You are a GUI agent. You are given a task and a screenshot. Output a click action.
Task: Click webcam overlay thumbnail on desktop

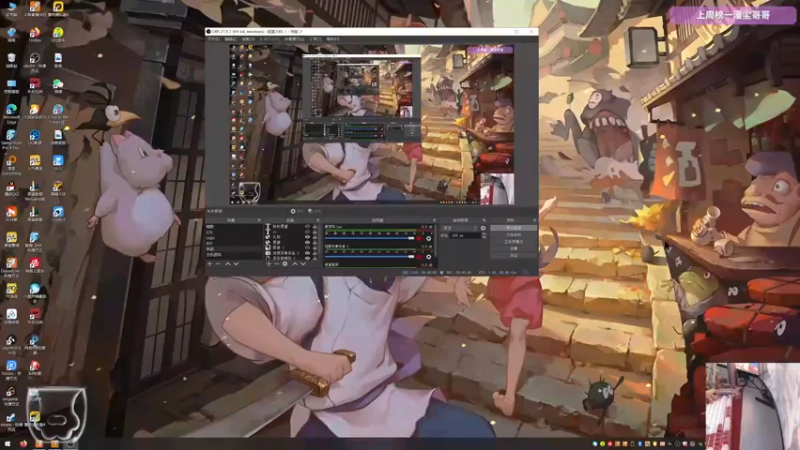coord(753,406)
